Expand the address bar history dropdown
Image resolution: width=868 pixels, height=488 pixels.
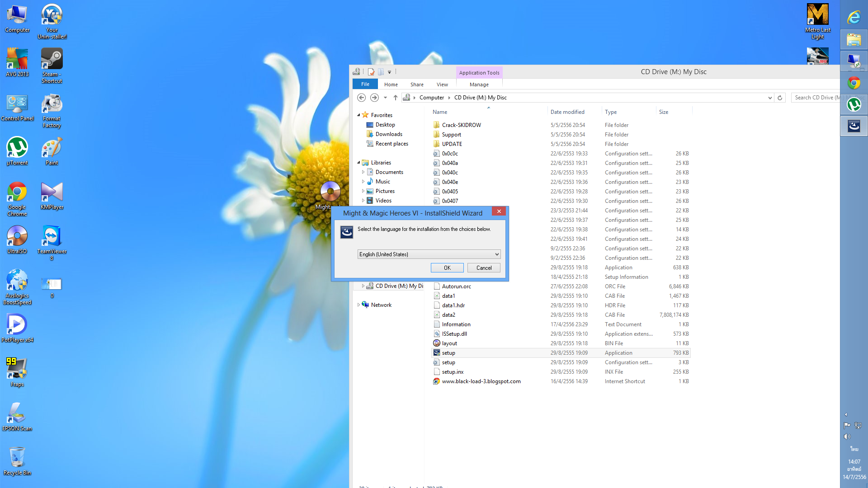(769, 98)
